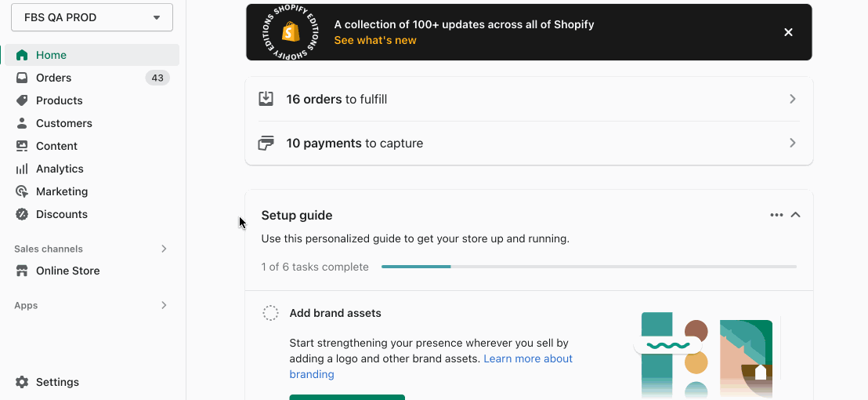This screenshot has height=400, width=868.
Task: Open Customers using the person icon
Action: coord(22,123)
